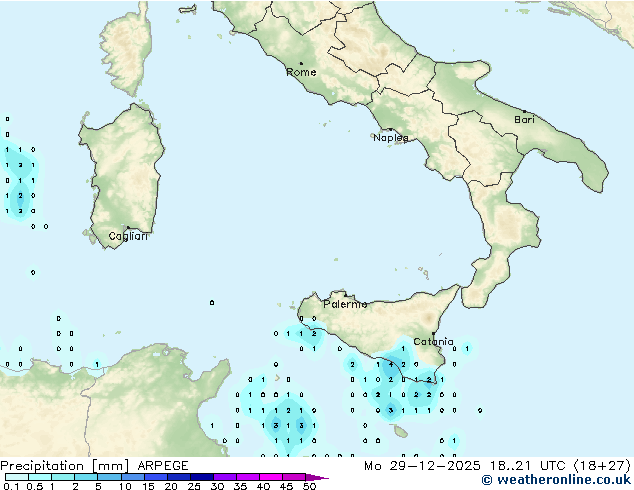Select the 2–5 mm legend swatch
The width and height of the screenshot is (634, 490).
coord(86,477)
